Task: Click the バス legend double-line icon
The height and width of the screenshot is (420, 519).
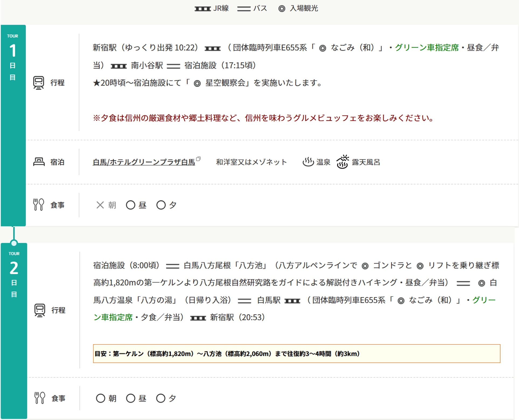Action: click(244, 9)
